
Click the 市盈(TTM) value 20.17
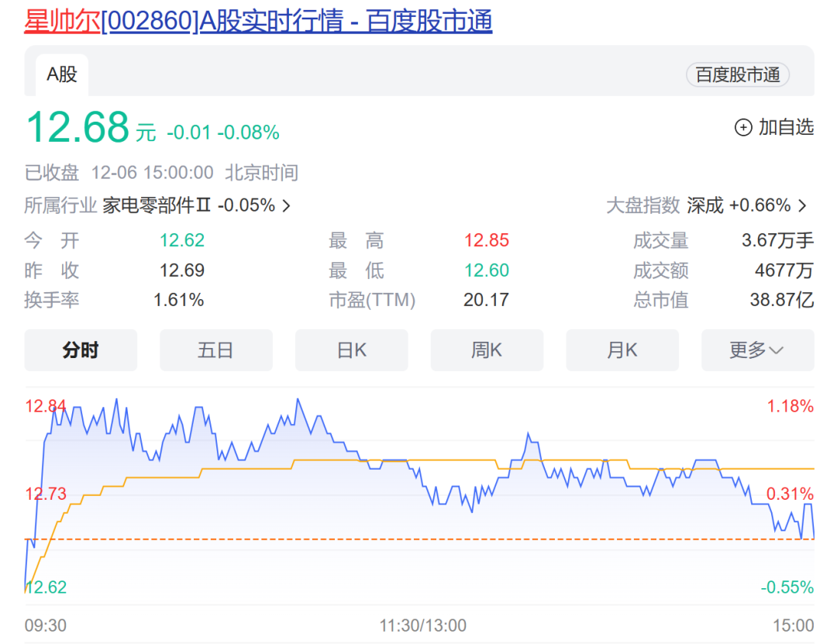tap(486, 300)
